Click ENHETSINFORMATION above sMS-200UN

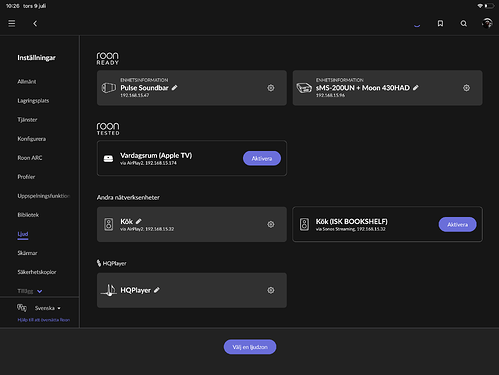pos(340,80)
